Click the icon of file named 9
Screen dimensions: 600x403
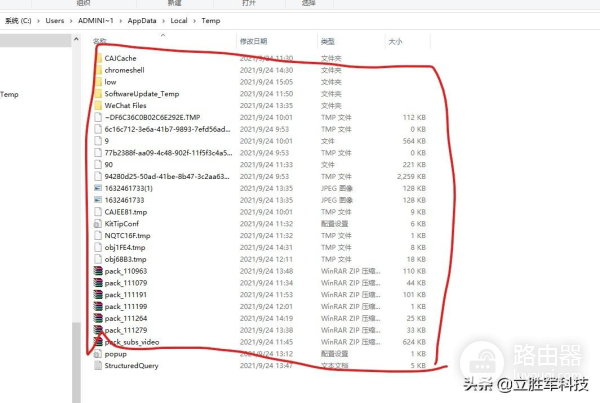[98, 141]
